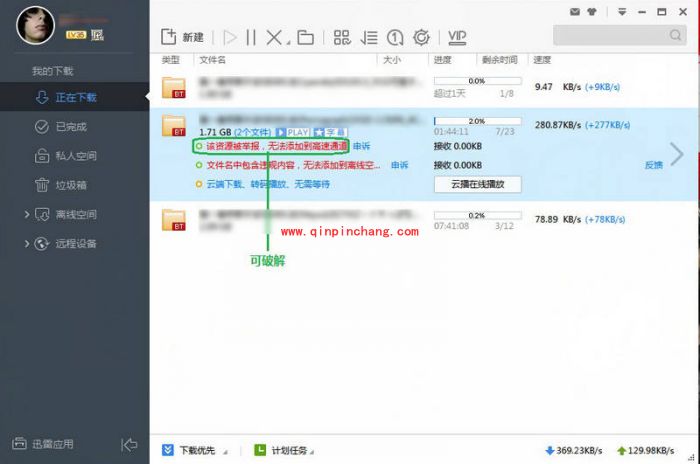The height and width of the screenshot is (464, 700).
Task: Click the BT folder icon of the 1.71 GB task
Action: pos(173,125)
